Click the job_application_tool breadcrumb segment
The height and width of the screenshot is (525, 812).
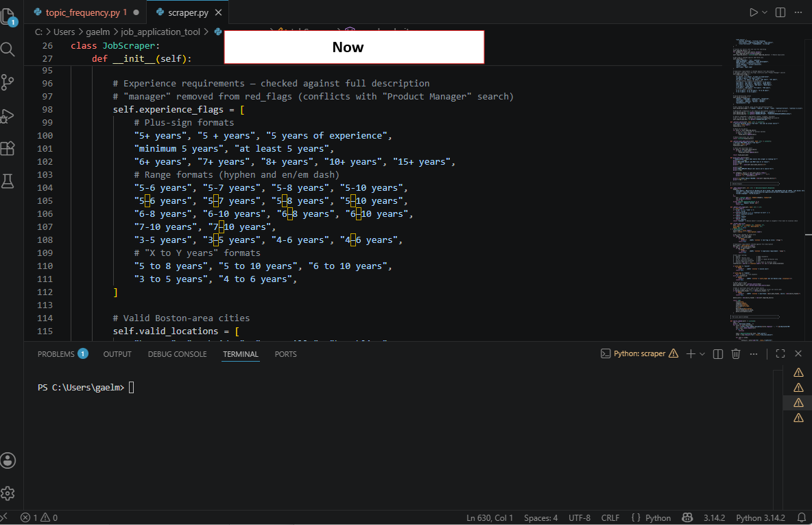(160, 32)
